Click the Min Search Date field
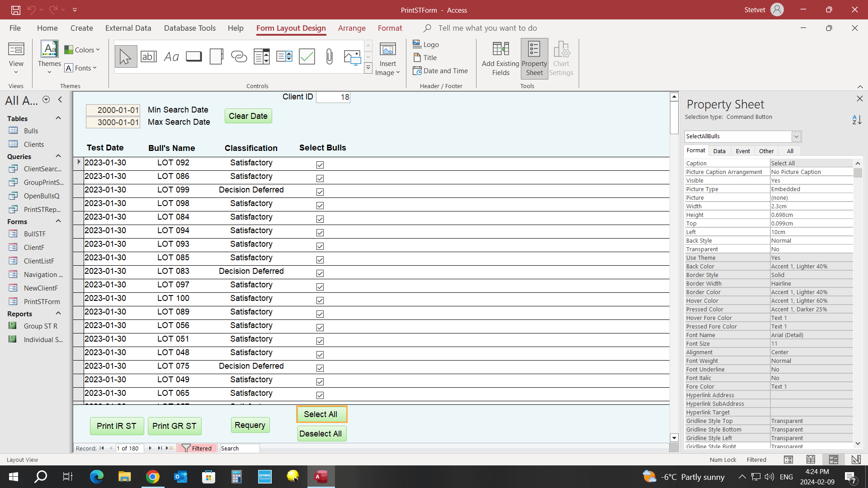 pos(113,110)
